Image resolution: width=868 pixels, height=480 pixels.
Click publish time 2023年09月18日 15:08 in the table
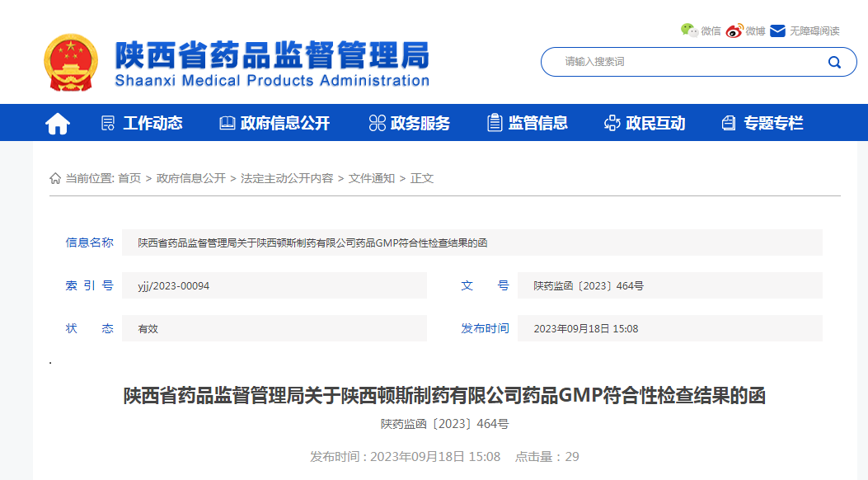click(586, 329)
